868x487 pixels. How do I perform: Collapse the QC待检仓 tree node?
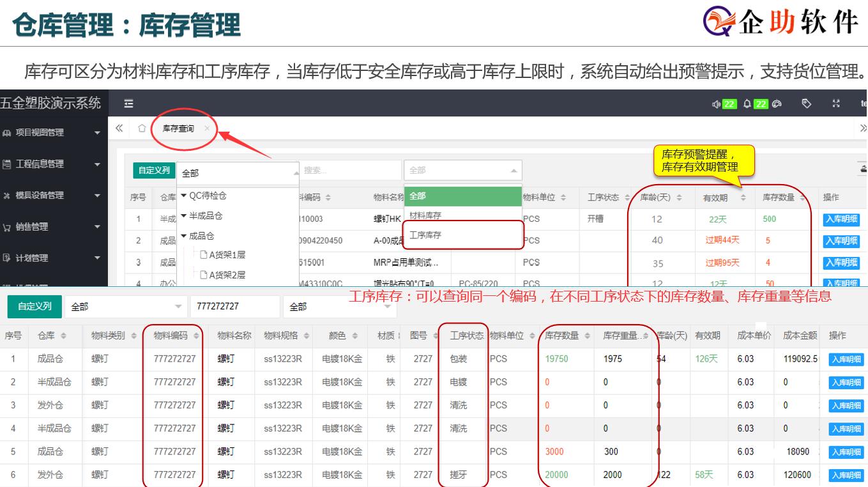[184, 196]
